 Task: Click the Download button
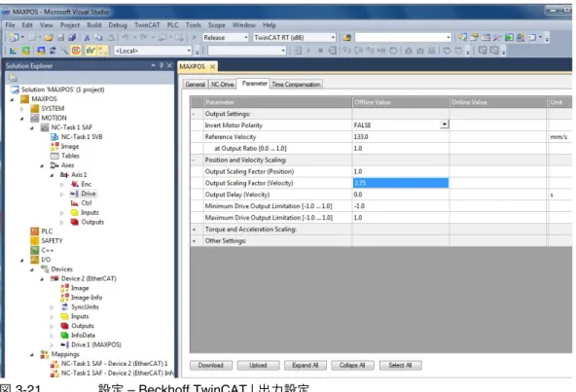click(211, 365)
